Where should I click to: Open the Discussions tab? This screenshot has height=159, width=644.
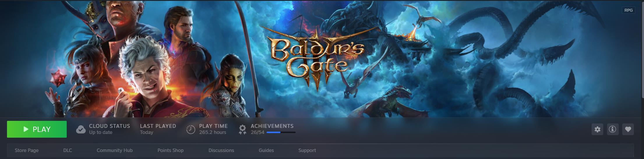(221, 150)
